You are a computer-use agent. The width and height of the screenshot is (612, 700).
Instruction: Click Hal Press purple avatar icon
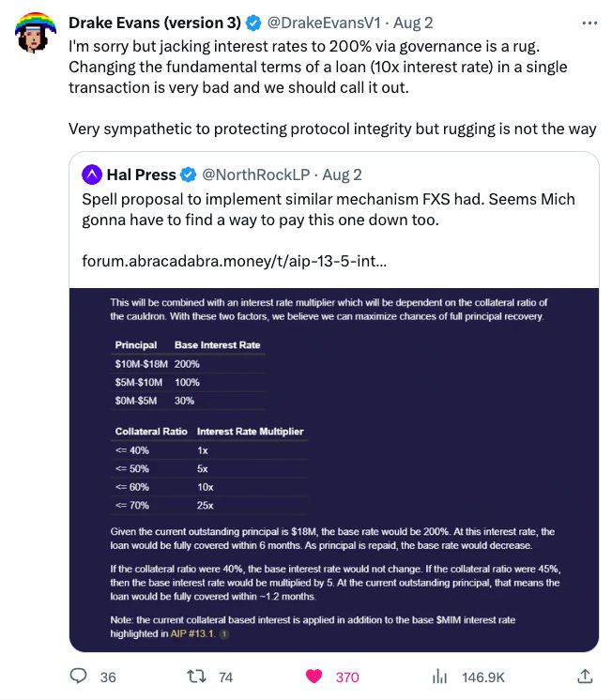tap(92, 175)
